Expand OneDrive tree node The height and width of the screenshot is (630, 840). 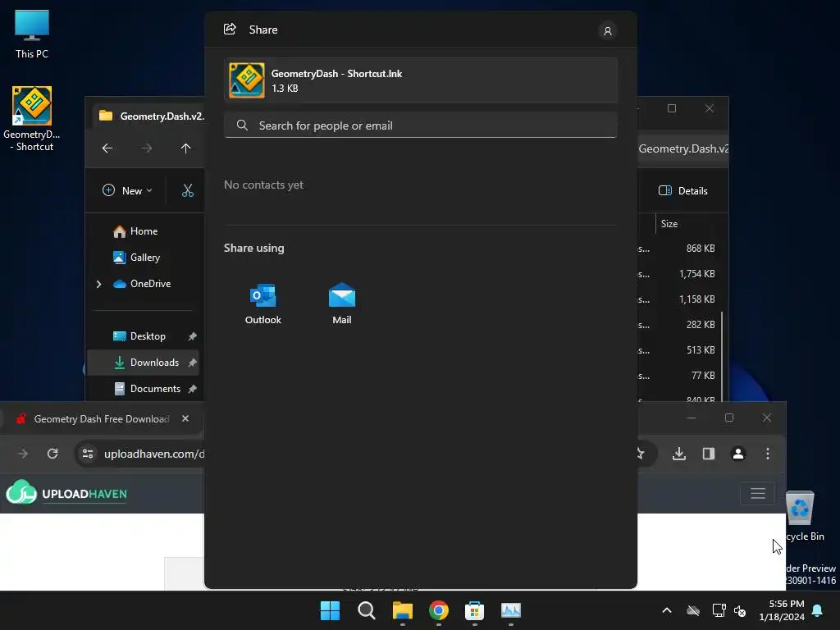click(x=98, y=284)
